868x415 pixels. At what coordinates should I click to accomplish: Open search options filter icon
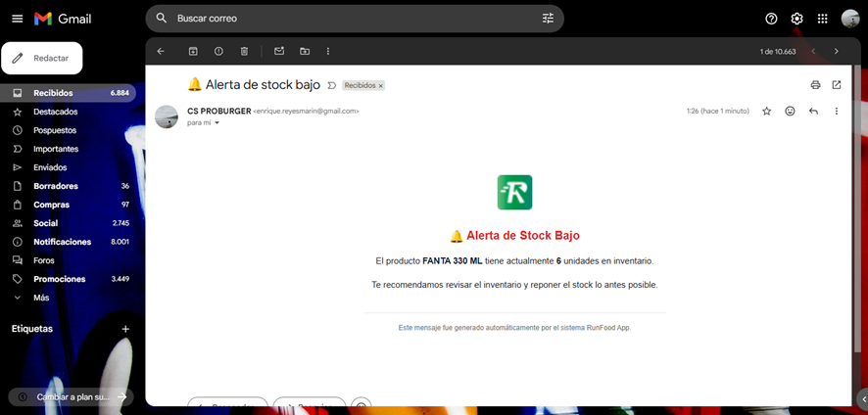click(x=548, y=19)
